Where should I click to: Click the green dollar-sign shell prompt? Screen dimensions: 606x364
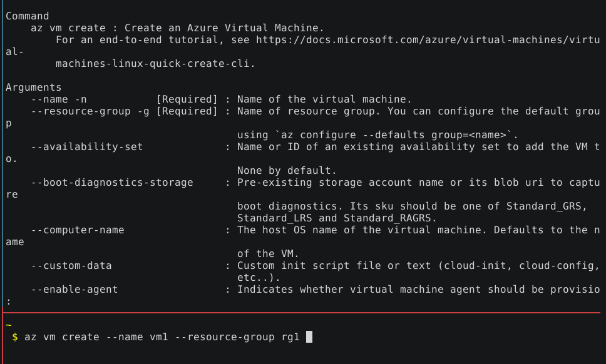[14, 336]
